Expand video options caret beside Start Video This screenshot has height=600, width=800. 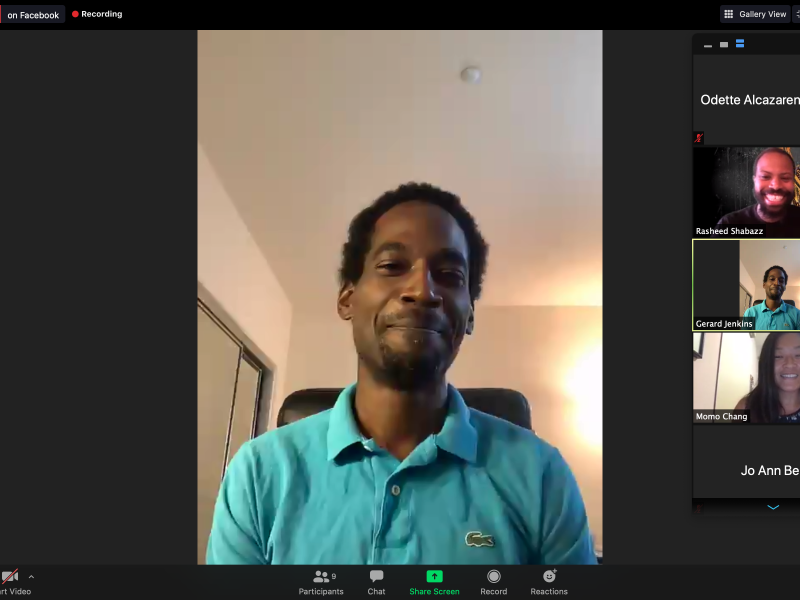point(31,577)
